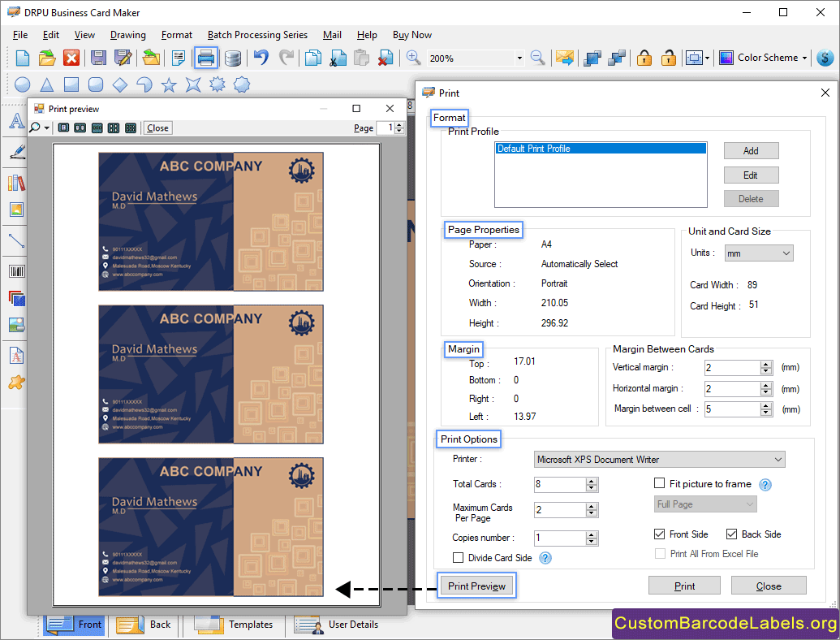
Task: Enable Divide Card Side checkbox
Action: [x=458, y=557]
